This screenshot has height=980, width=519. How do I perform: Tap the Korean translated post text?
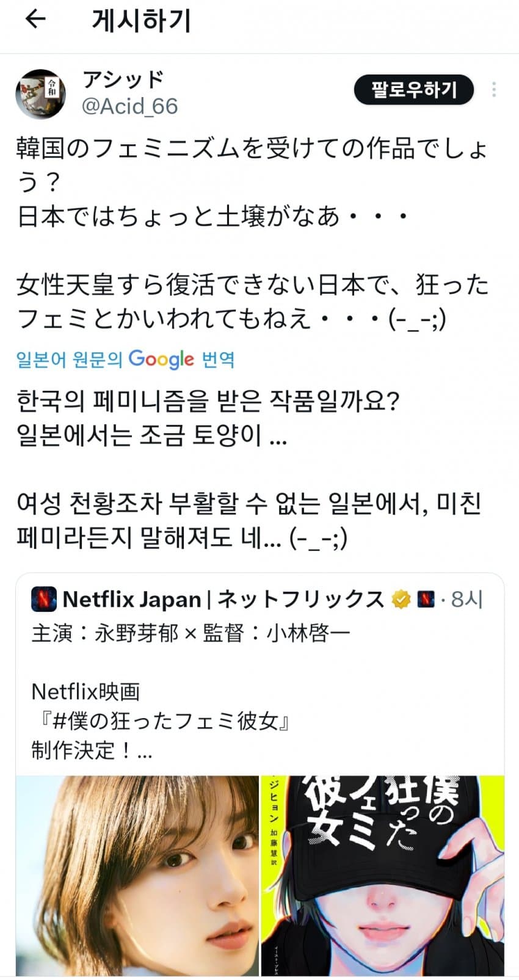[250, 469]
